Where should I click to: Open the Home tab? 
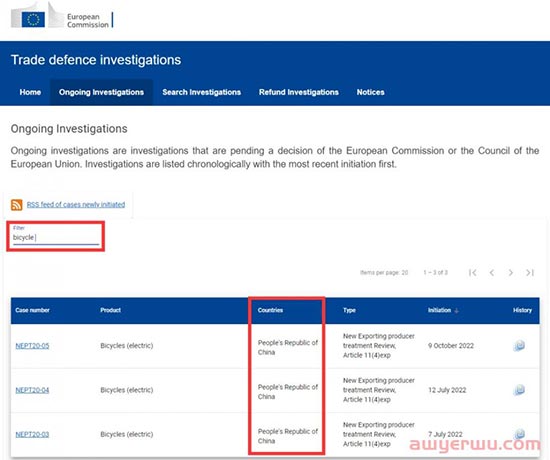[x=30, y=92]
